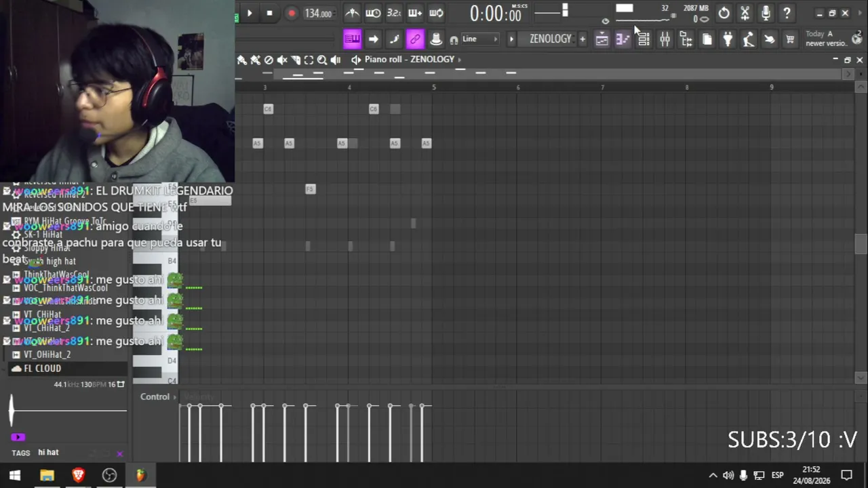The width and height of the screenshot is (868, 488).
Task: Open OBS Studio from the taskbar
Action: click(109, 475)
